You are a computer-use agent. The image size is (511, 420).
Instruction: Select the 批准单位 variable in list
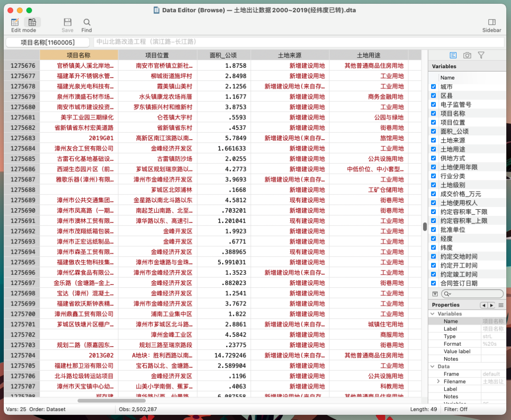pyautogui.click(x=453, y=230)
